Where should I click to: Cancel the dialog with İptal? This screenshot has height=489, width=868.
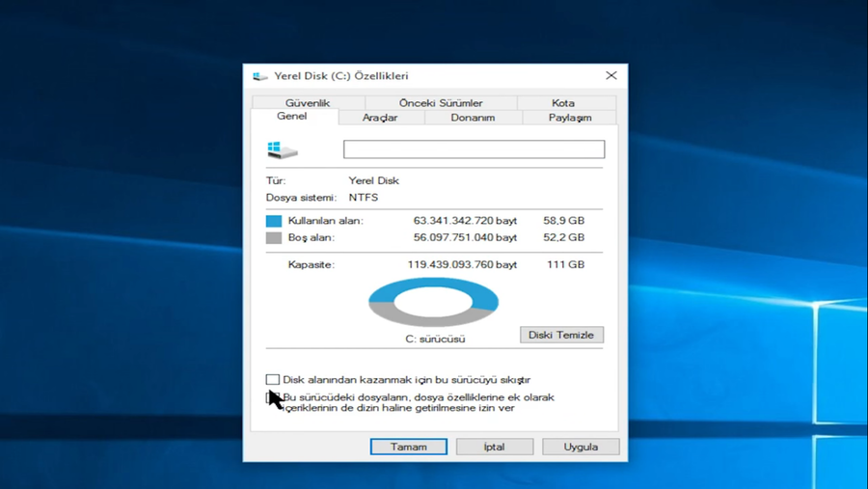pyautogui.click(x=495, y=447)
